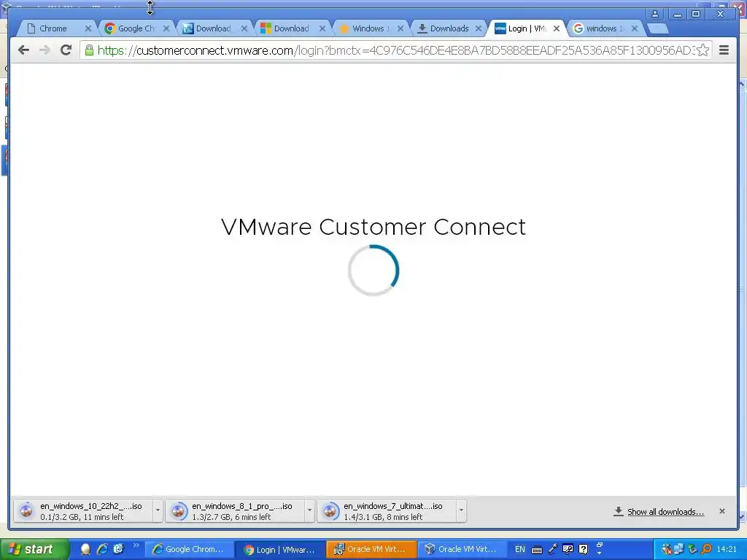This screenshot has height=560, width=747.
Task: Go back to the previous page
Action: click(23, 50)
